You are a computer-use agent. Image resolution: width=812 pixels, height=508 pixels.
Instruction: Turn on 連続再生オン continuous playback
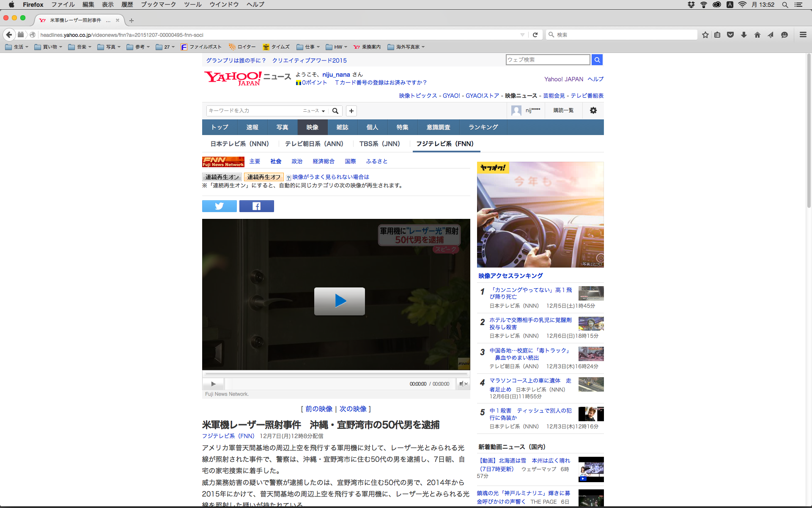(x=222, y=177)
